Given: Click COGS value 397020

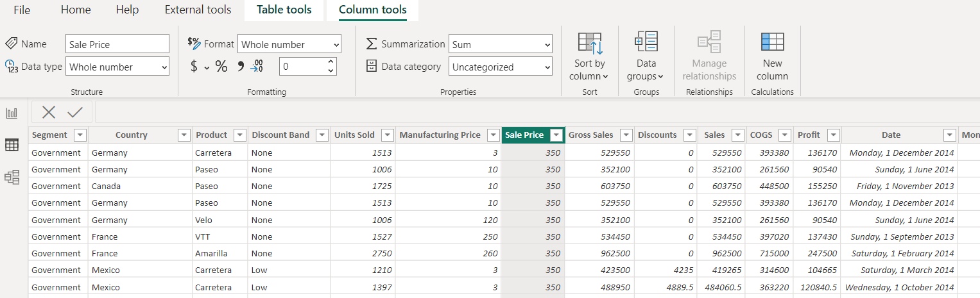Looking at the screenshot, I should pyautogui.click(x=774, y=236).
